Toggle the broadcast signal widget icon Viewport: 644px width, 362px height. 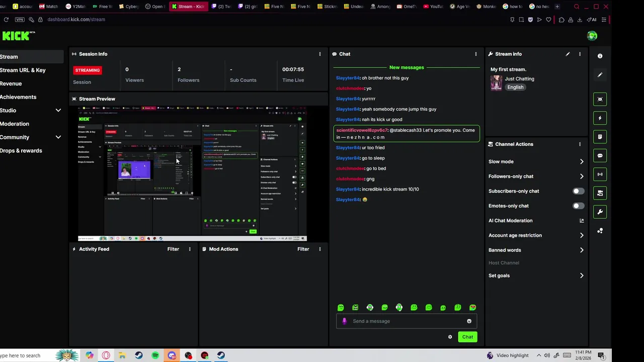point(600,174)
